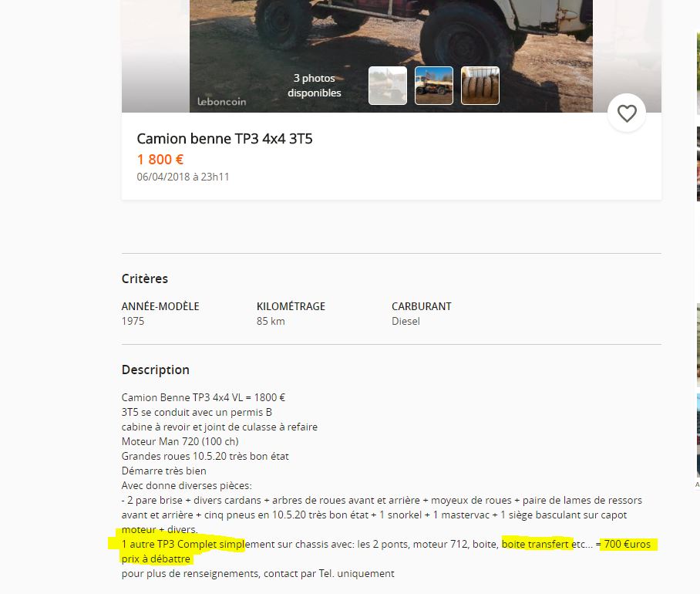Save the ad with the heart icon

627,113
